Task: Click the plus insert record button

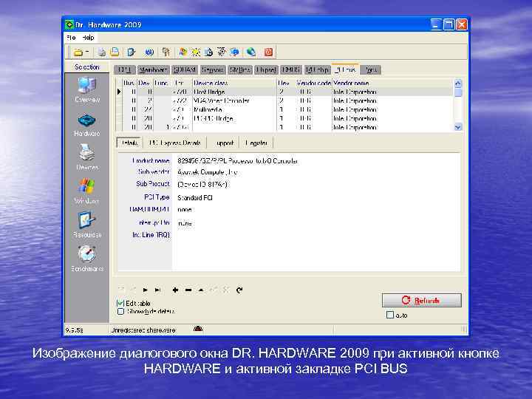Action: 175,290
